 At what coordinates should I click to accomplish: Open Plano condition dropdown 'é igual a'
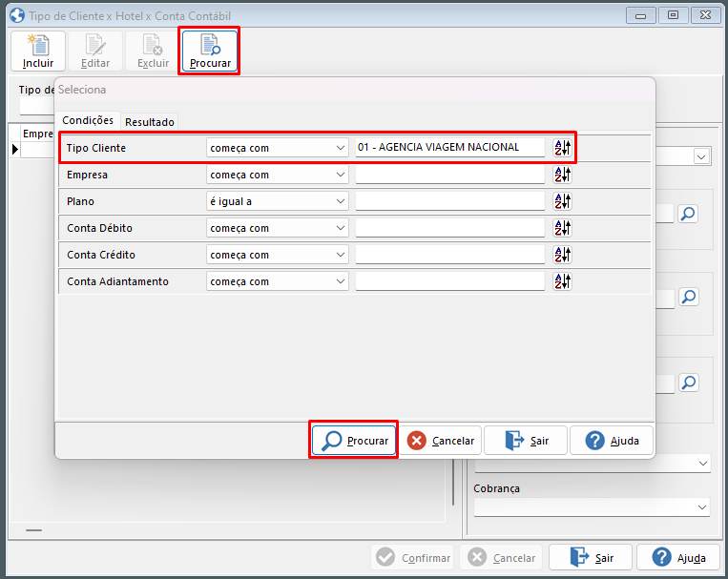(278, 201)
